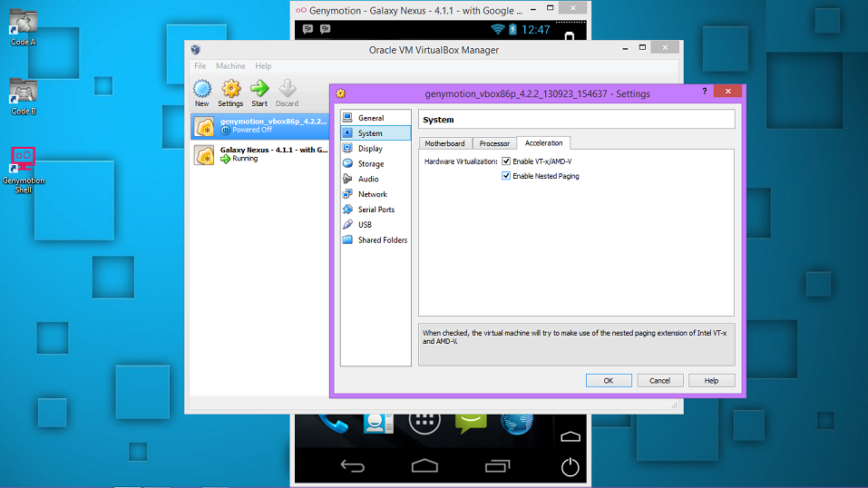Switch to the Motherboard tab
The width and height of the screenshot is (868, 488).
445,143
